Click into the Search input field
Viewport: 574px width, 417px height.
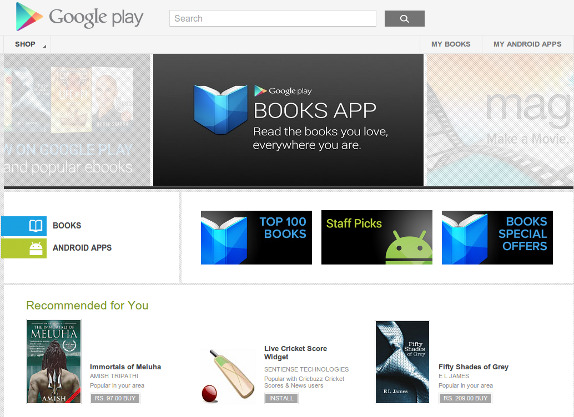click(273, 19)
